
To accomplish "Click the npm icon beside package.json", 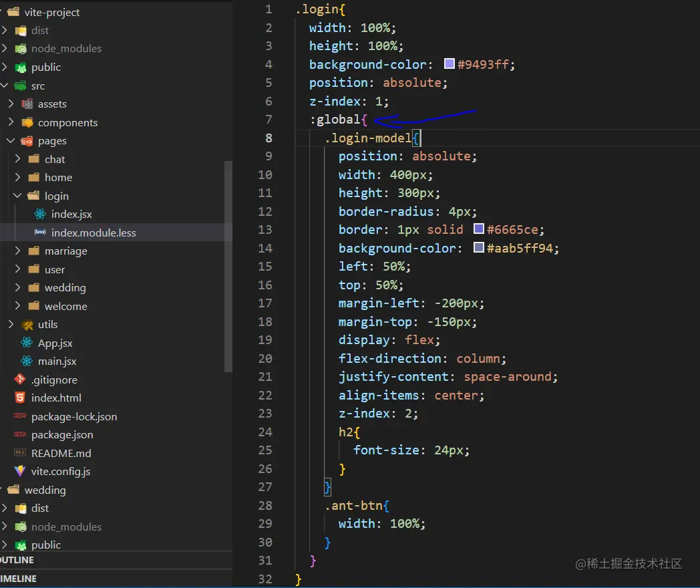I will [20, 434].
